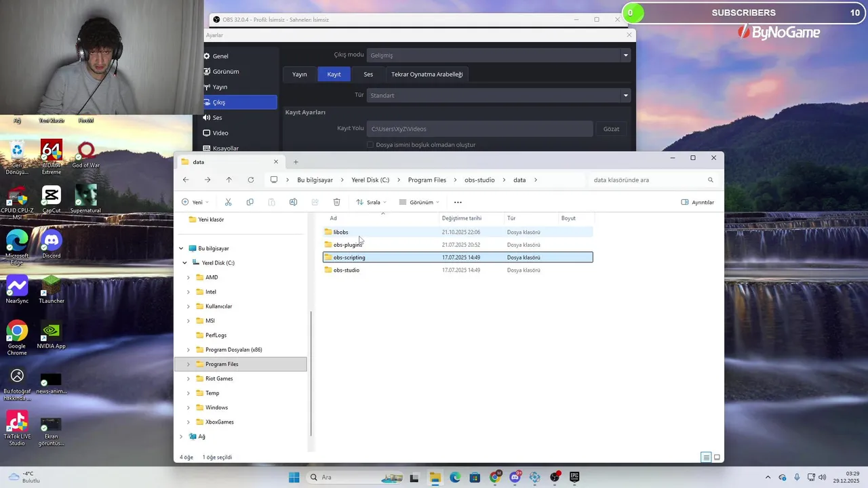868x488 pixels.
Task: Switch to details list view icon in status bar
Action: pos(706,457)
